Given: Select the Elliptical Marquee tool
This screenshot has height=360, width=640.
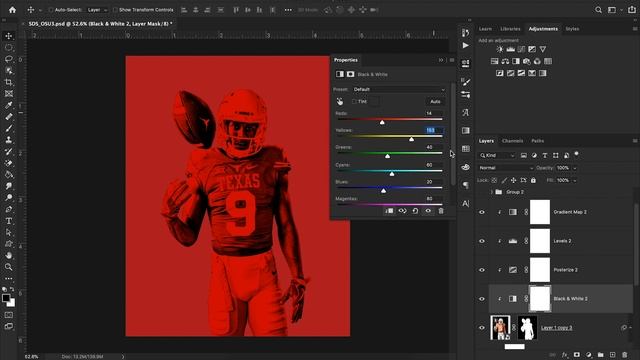Looking at the screenshot, I should tap(9, 47).
